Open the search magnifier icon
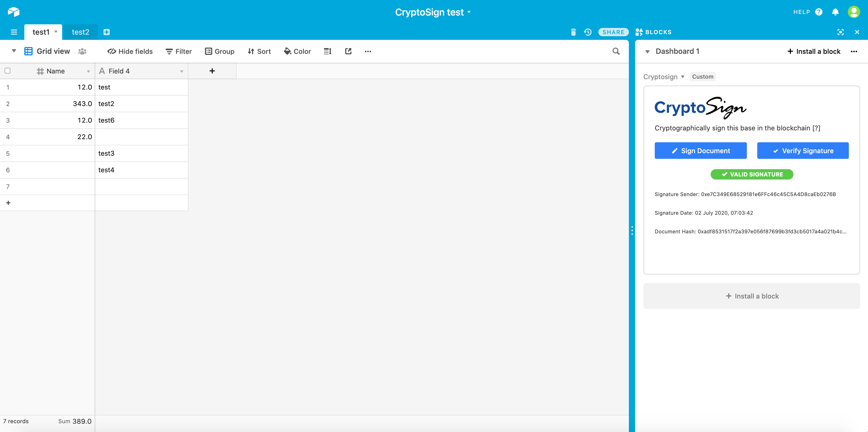The width and height of the screenshot is (868, 432). pos(616,51)
